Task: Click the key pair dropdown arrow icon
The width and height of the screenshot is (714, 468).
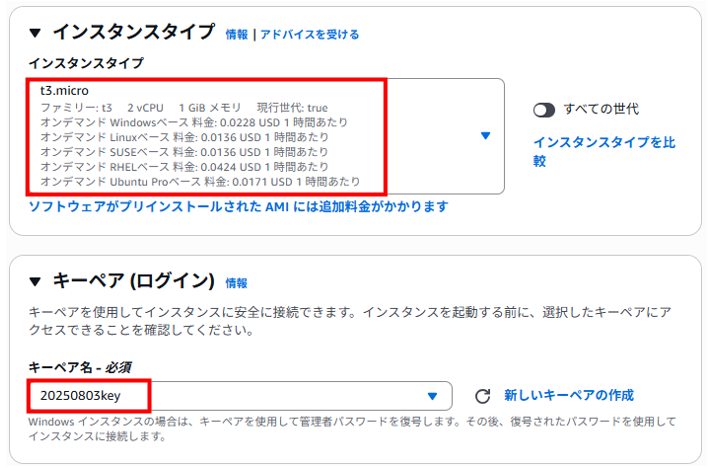Action: 433,397
